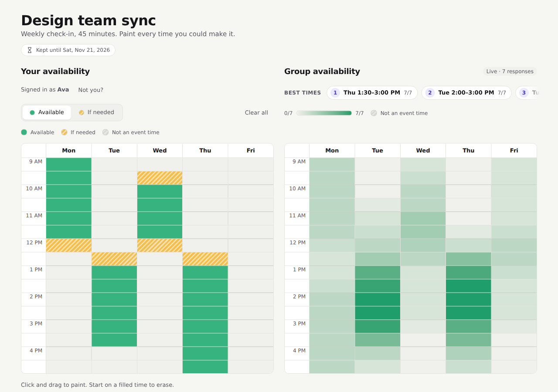Screen dimensions: 558x392
Task: Click Wednesday 9:30 AM striped slot in Your availability
Action: click(160, 178)
